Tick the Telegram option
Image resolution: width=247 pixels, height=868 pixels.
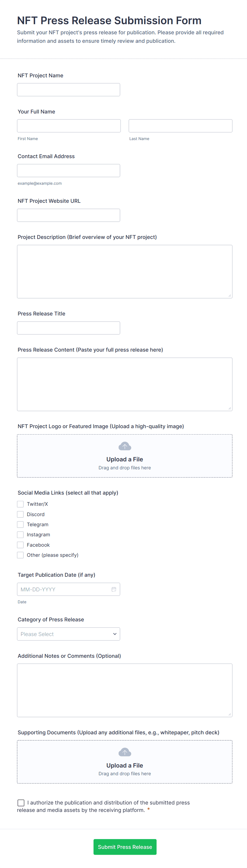[20, 525]
